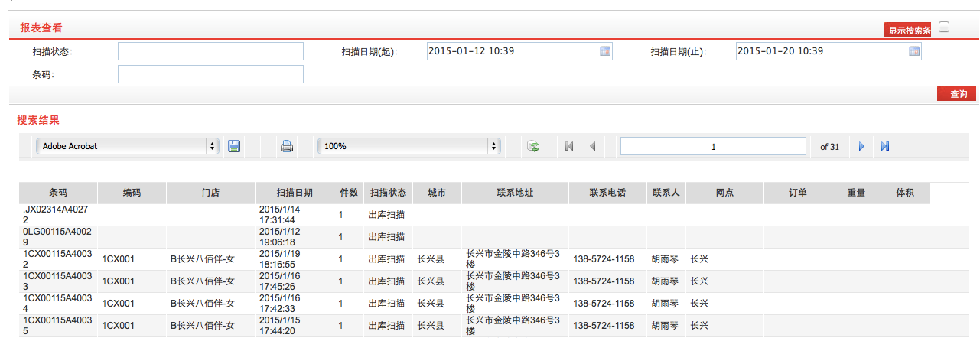Jump to last report page
This screenshot has width=980, height=338.
point(884,146)
